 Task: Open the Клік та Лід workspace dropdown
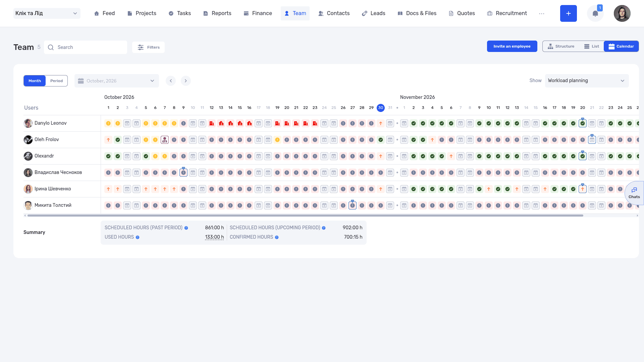[x=47, y=13]
